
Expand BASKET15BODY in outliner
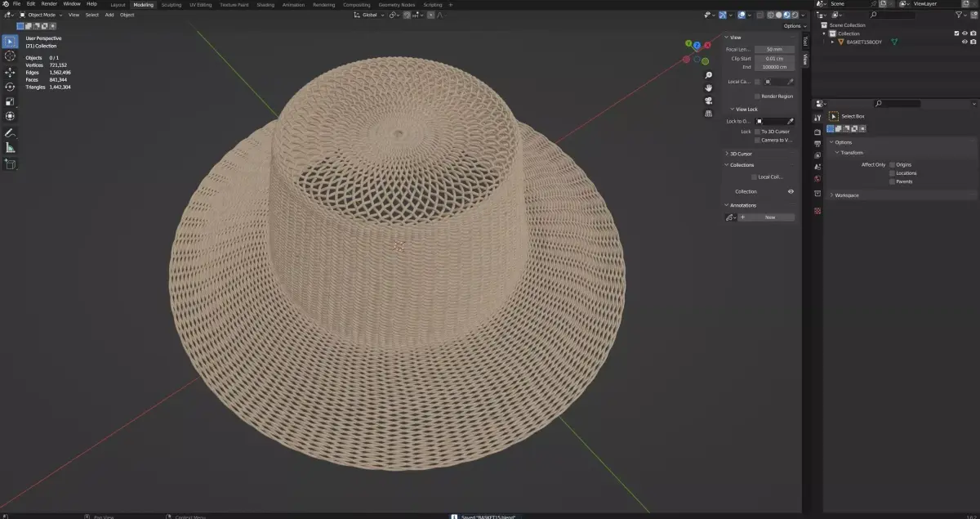pos(833,42)
